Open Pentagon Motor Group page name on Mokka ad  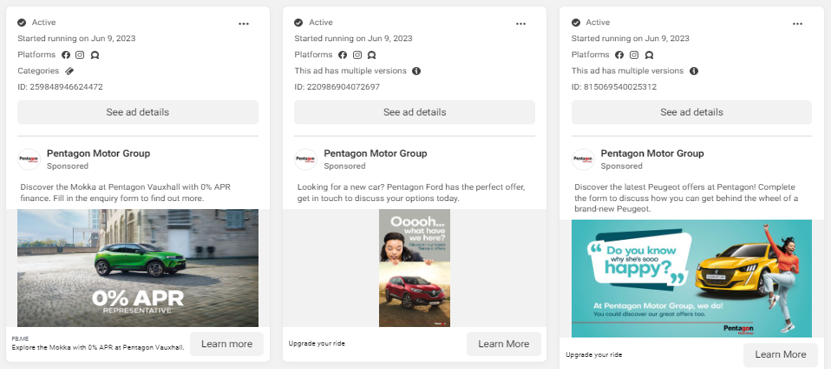[x=99, y=153]
